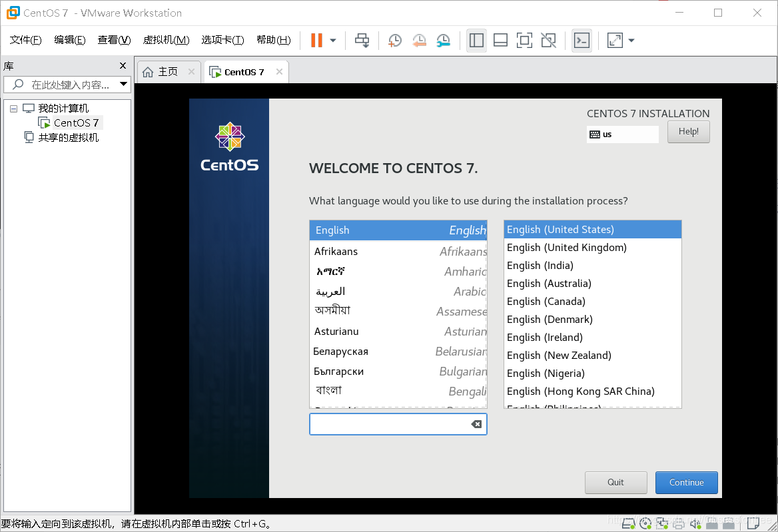This screenshot has height=532, width=778.
Task: Select English (India) locale
Action: (x=592, y=265)
